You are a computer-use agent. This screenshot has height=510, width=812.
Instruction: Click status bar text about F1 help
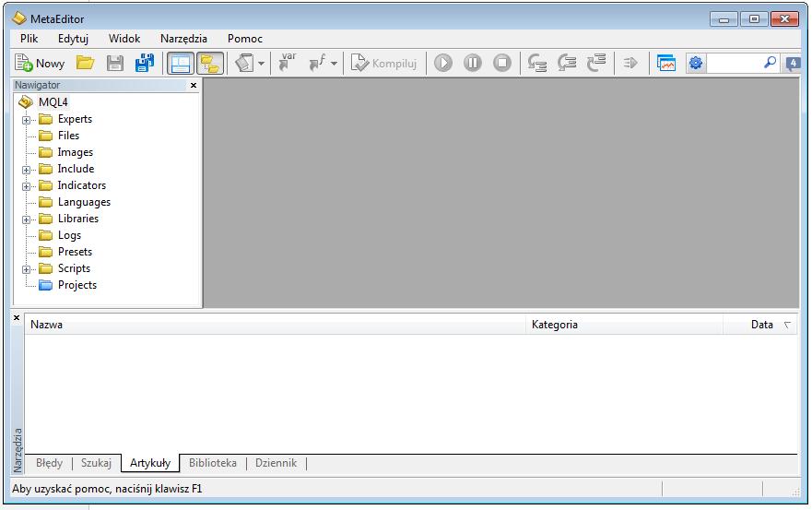(x=107, y=488)
